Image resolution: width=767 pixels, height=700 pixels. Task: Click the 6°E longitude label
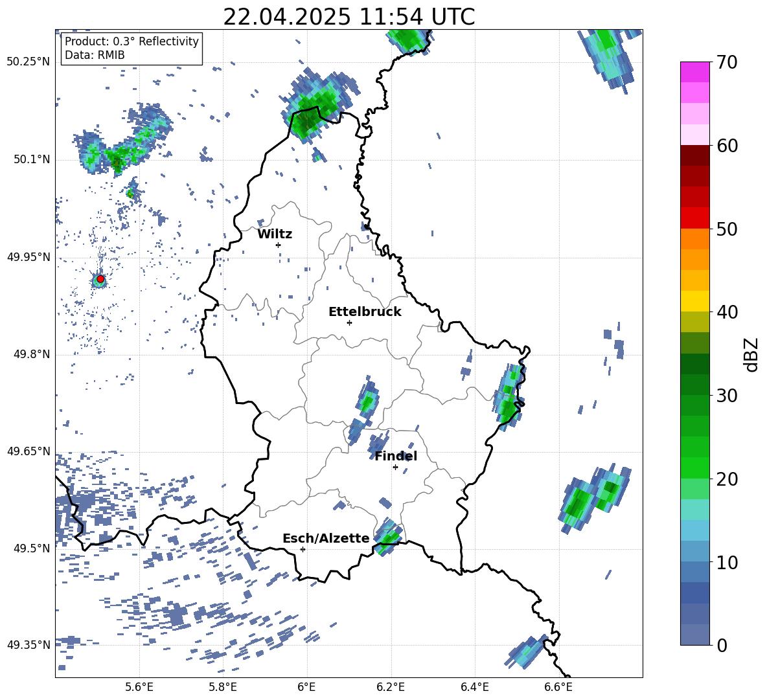tap(306, 687)
